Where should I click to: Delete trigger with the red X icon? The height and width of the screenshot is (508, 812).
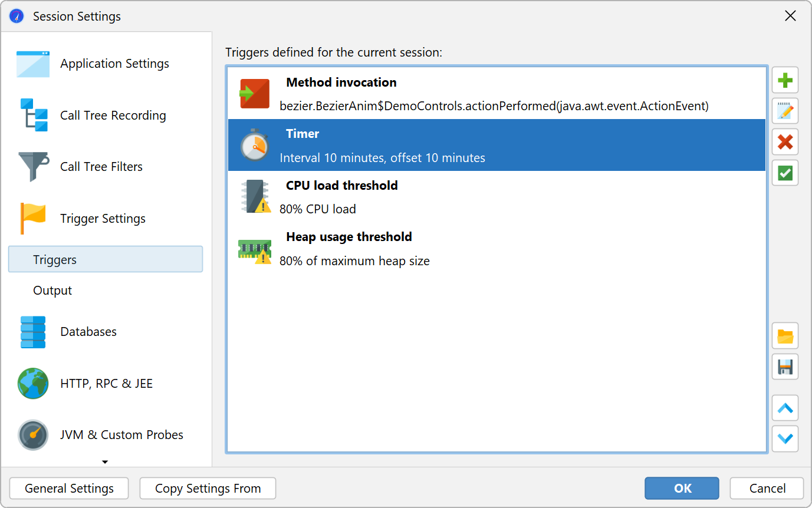[x=785, y=142]
